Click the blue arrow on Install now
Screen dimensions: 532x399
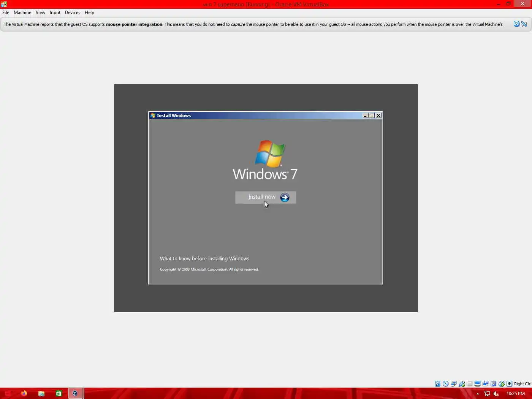pos(285,197)
